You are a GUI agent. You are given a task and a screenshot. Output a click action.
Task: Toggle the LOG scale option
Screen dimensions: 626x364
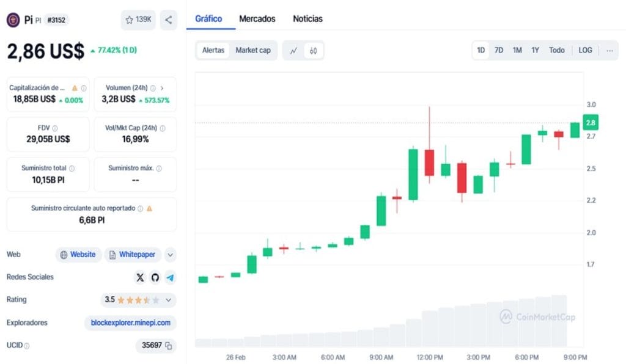click(585, 50)
